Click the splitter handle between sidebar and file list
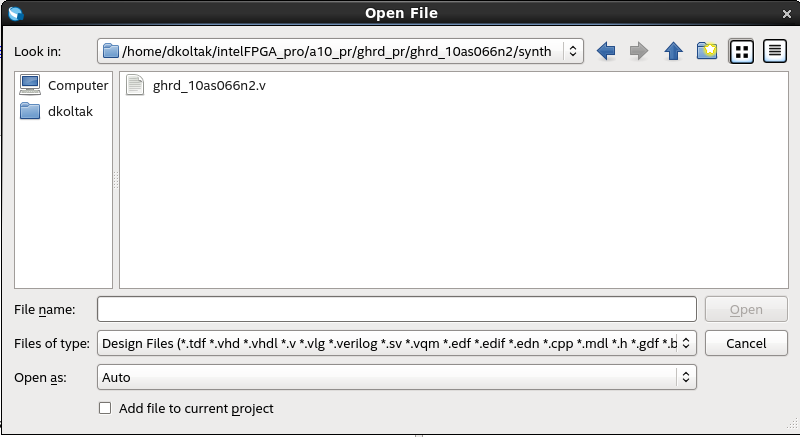Viewport: 800px width, 437px height. pos(116,180)
